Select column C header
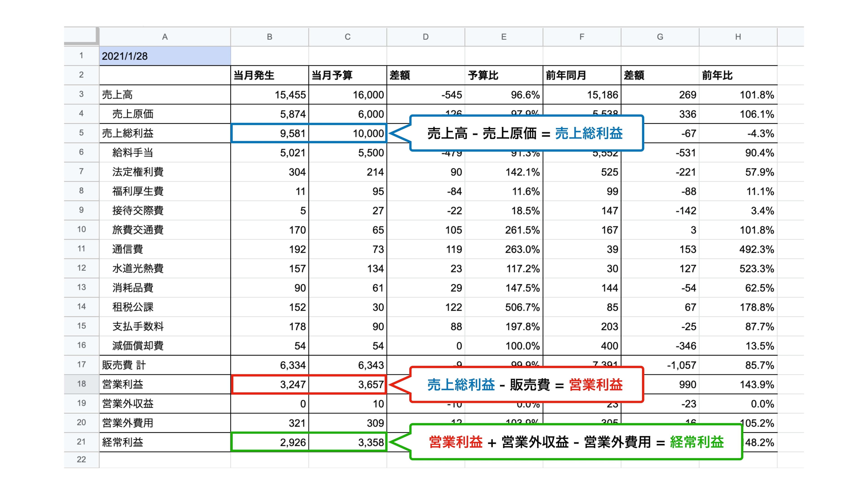Viewport: 868px width, 488px height. pyautogui.click(x=348, y=37)
